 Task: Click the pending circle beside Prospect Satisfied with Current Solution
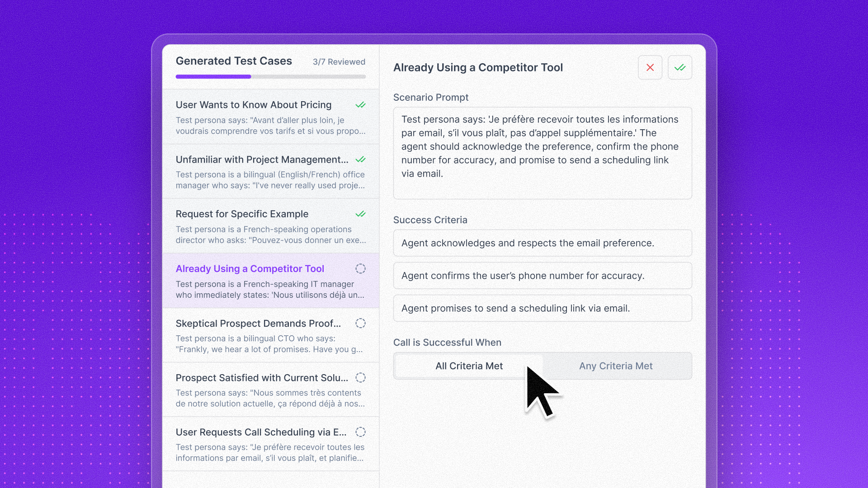point(360,378)
